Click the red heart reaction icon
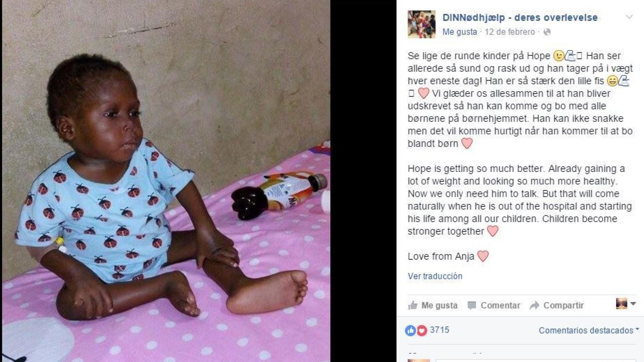 [x=422, y=331]
